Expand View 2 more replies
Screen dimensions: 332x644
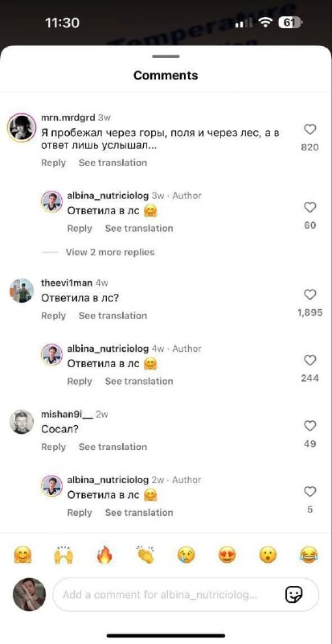tap(110, 252)
